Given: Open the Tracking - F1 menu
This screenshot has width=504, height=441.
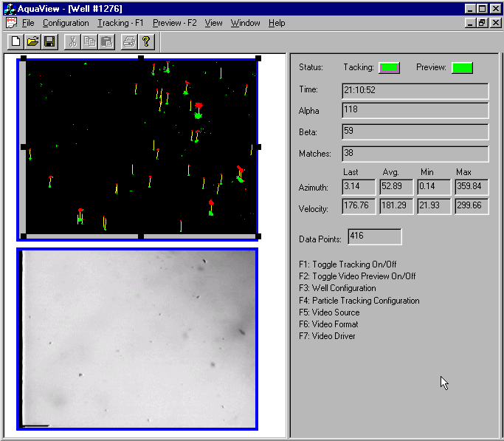Looking at the screenshot, I should [x=120, y=23].
